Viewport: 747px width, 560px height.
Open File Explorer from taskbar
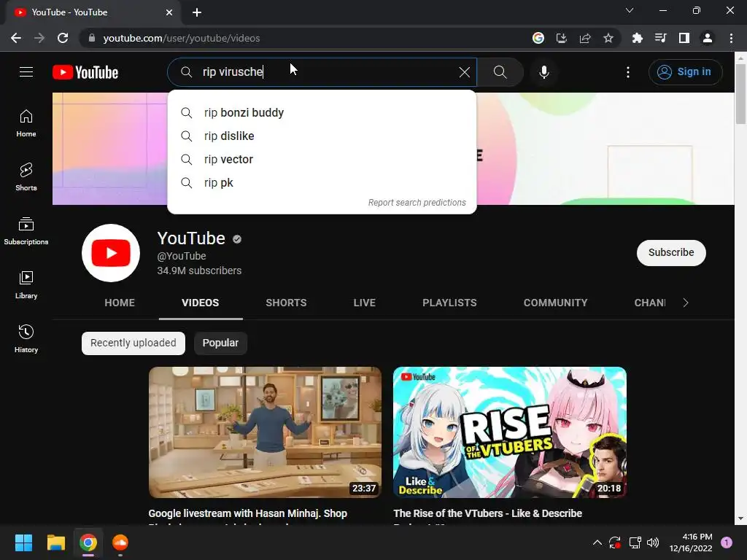[x=55, y=542]
